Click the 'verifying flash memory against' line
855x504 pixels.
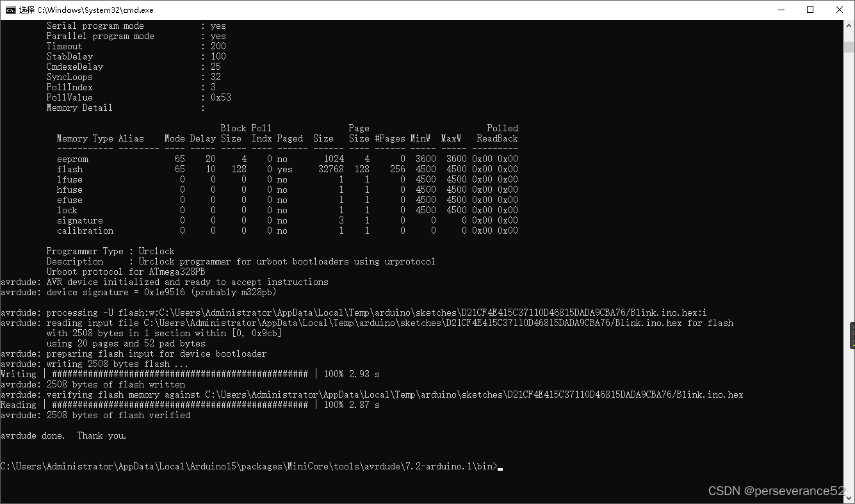(371, 394)
